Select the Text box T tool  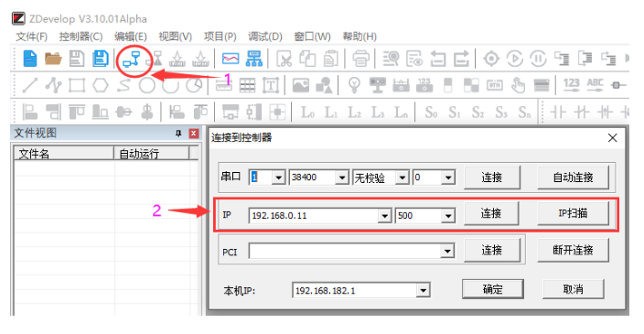[x=271, y=85]
